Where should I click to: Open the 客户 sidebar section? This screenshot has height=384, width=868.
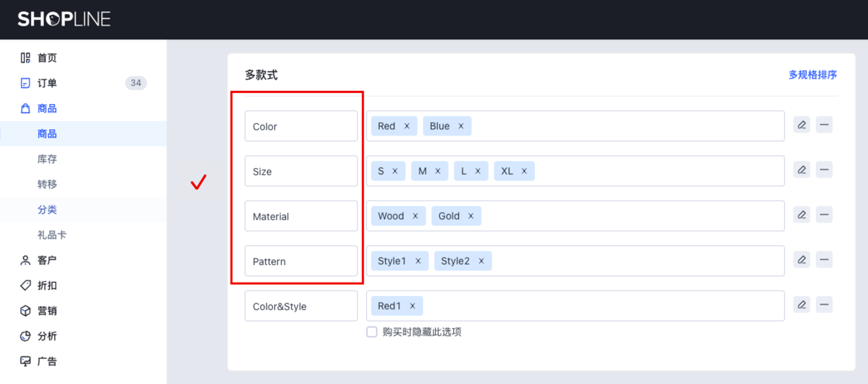[x=47, y=260]
